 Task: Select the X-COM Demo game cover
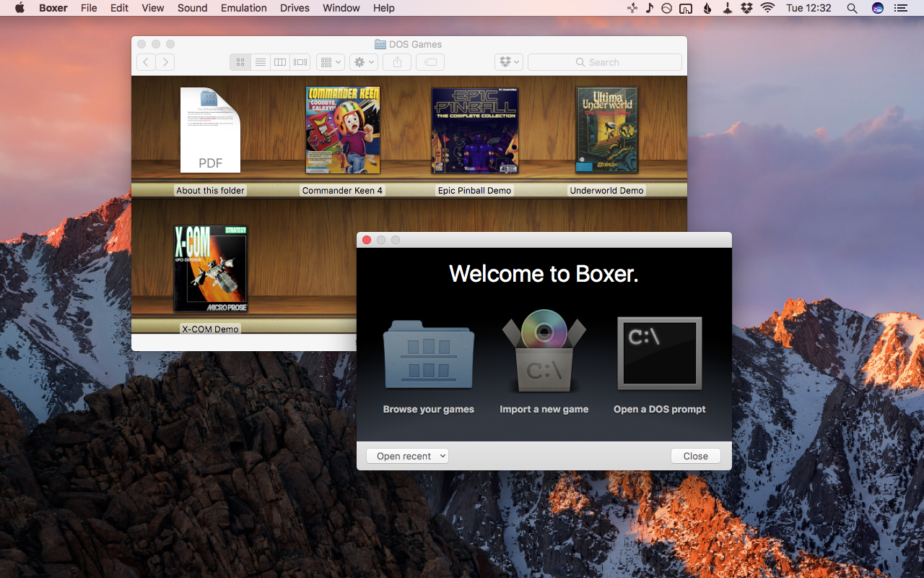pos(211,269)
